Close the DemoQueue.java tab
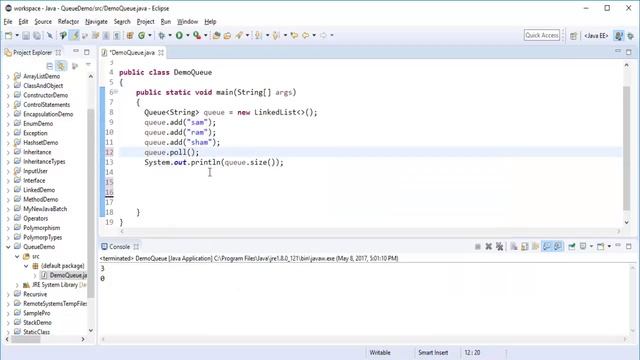This screenshot has width=640, height=360. (161, 53)
